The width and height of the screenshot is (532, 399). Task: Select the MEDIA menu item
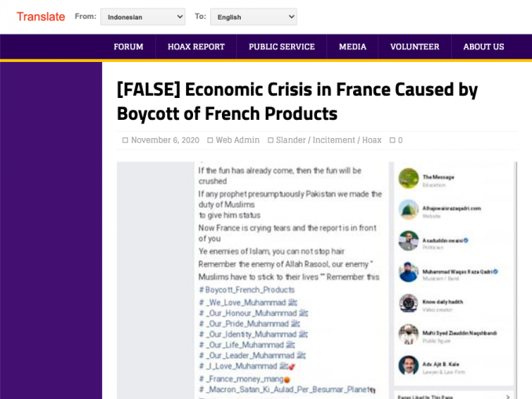352,47
